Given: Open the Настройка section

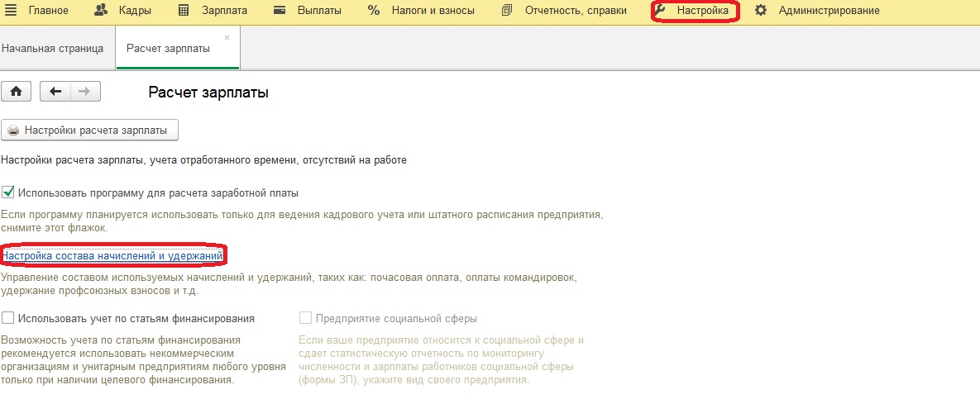Looking at the screenshot, I should 702,11.
